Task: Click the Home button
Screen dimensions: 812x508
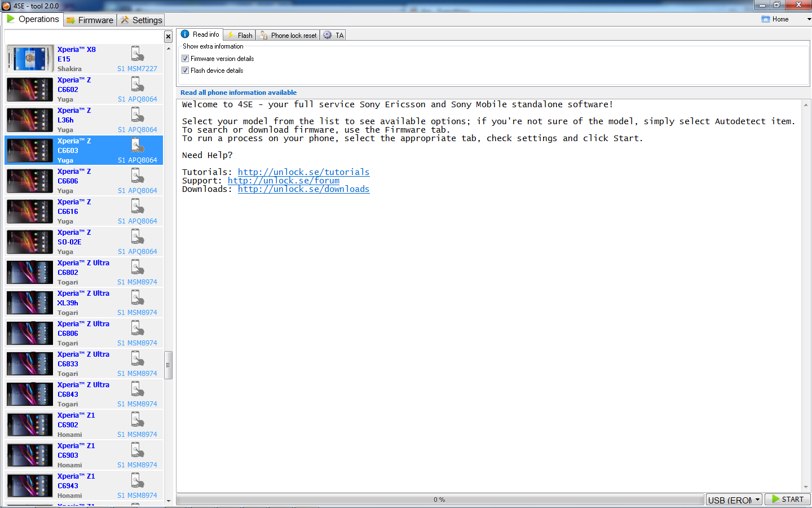Action: click(775, 19)
